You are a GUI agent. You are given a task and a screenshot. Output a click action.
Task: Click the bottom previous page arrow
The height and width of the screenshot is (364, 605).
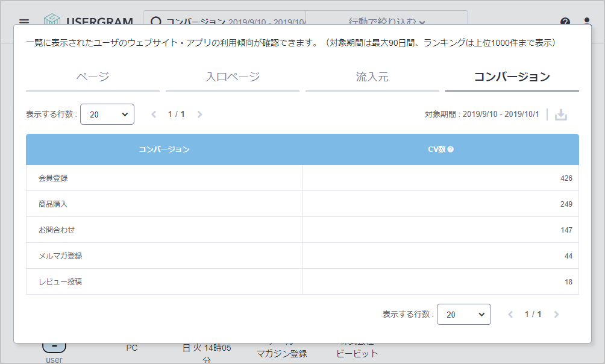tap(510, 315)
